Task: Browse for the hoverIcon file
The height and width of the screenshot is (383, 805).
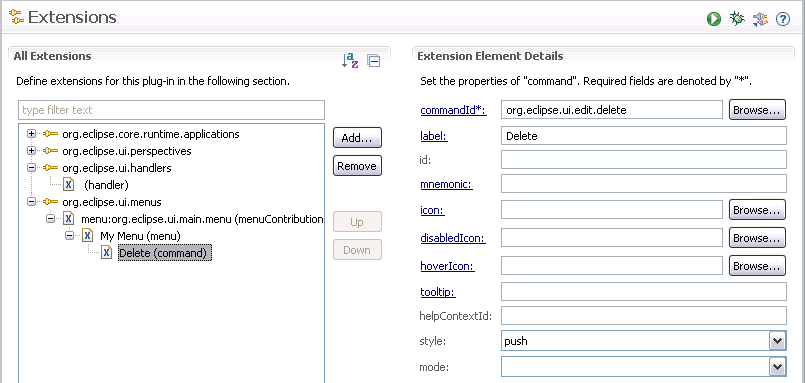Action: coord(757,266)
